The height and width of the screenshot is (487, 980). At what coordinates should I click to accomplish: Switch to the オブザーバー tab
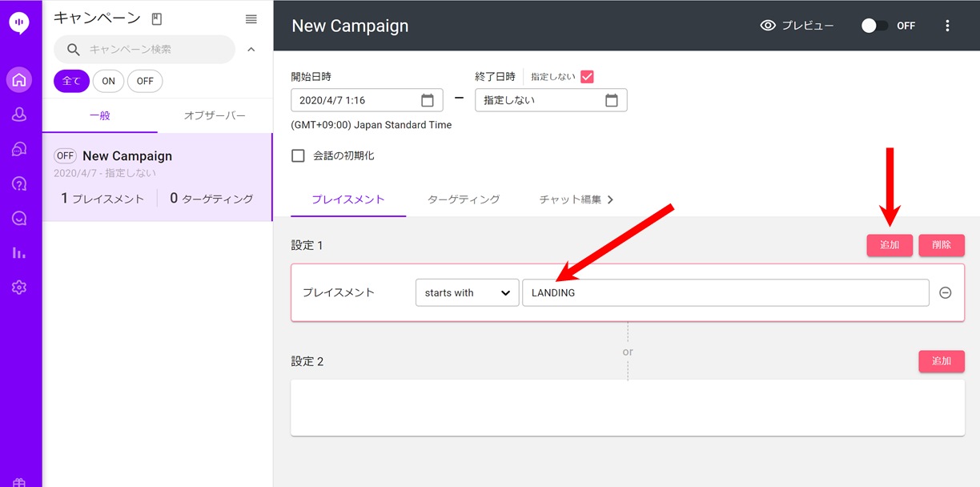pos(215,115)
